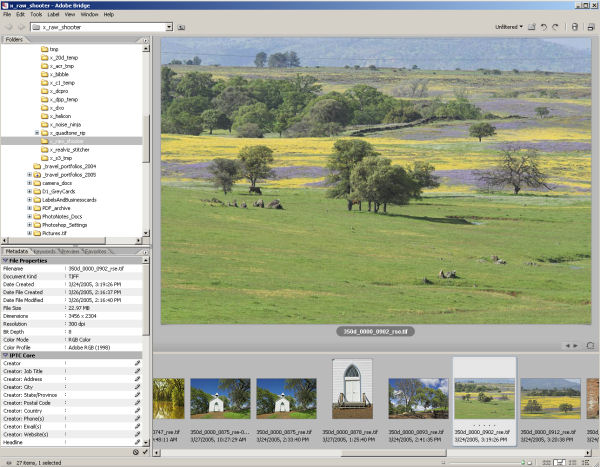The height and width of the screenshot is (467, 600).
Task: Edit the Creator field pencil icon
Action: tap(137, 363)
